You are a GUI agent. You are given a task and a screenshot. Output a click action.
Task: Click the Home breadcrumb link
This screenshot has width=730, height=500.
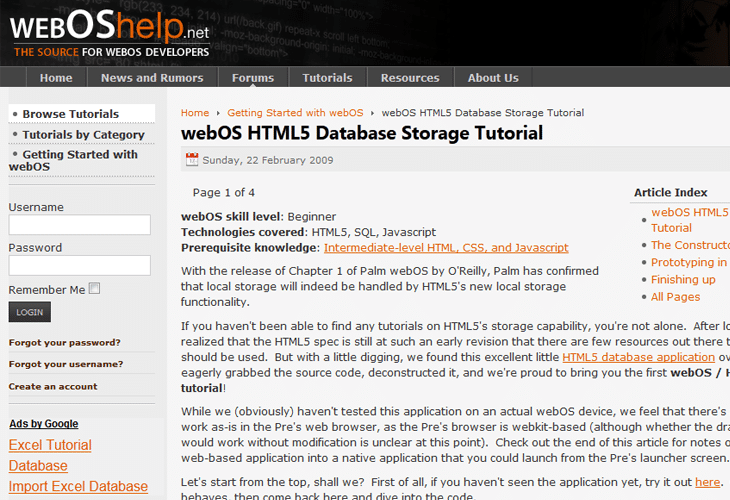[x=195, y=113]
